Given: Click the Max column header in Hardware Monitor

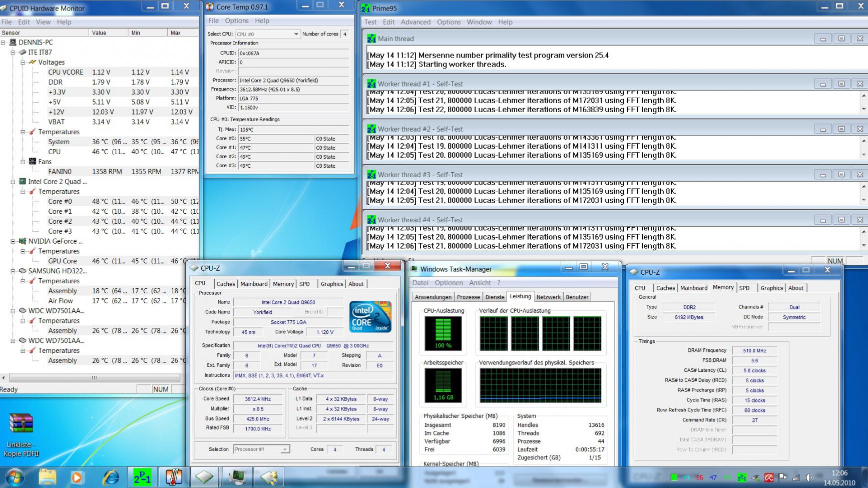Looking at the screenshot, I should [x=183, y=33].
